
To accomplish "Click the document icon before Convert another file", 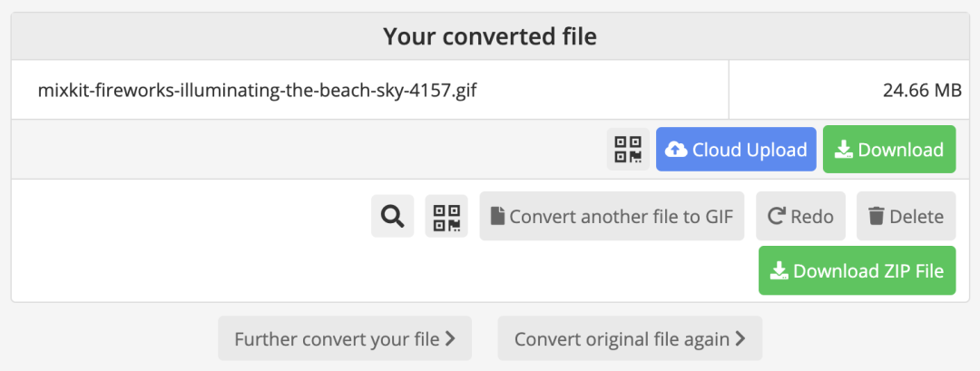I will pyautogui.click(x=497, y=217).
